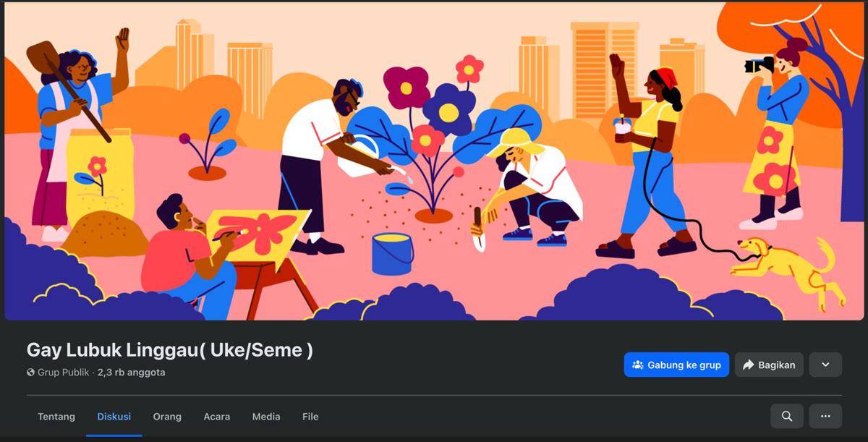Expand the chevron dropdown next to Bagikan

tap(825, 365)
